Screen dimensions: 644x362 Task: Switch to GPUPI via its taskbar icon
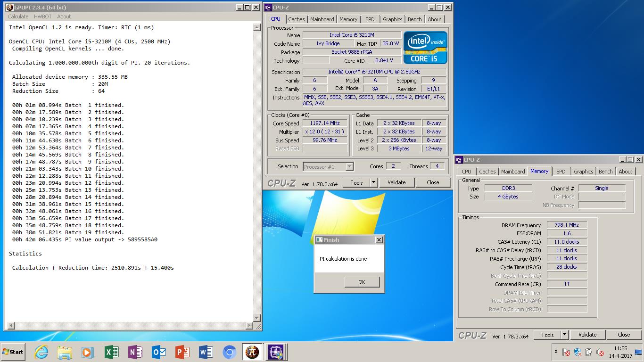252,352
